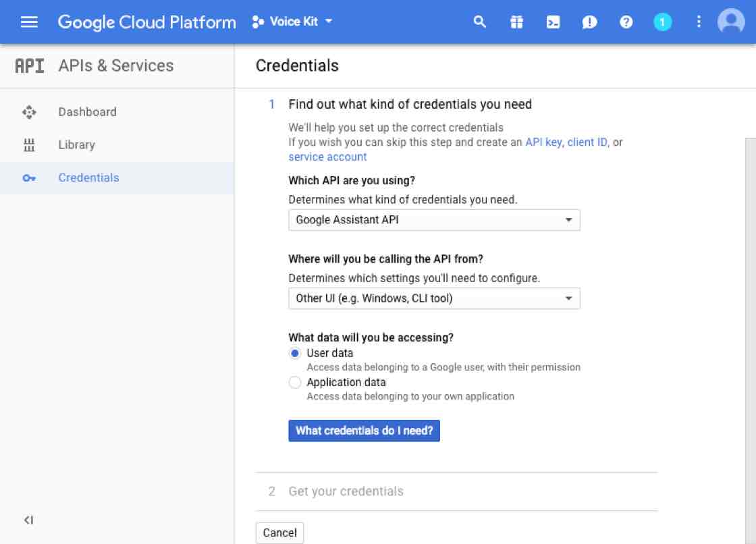Activate Cloud Shell terminal icon
Viewport: 756px width, 544px height.
coord(553,22)
